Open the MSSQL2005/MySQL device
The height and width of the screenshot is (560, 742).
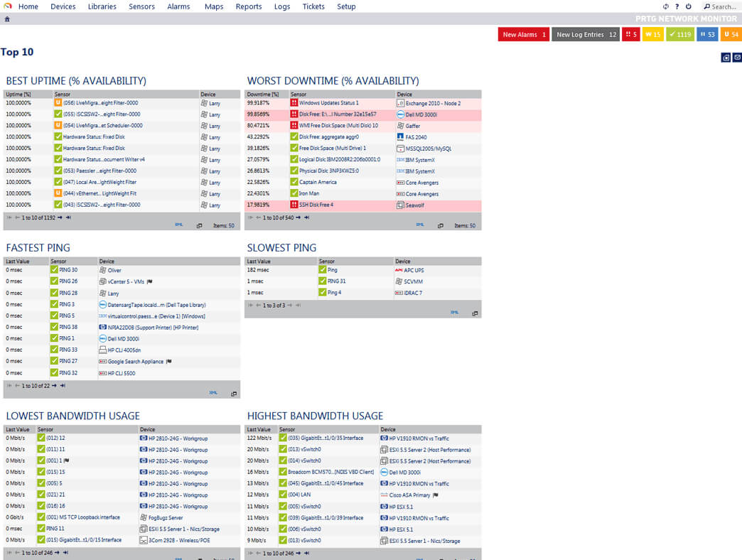pyautogui.click(x=429, y=149)
